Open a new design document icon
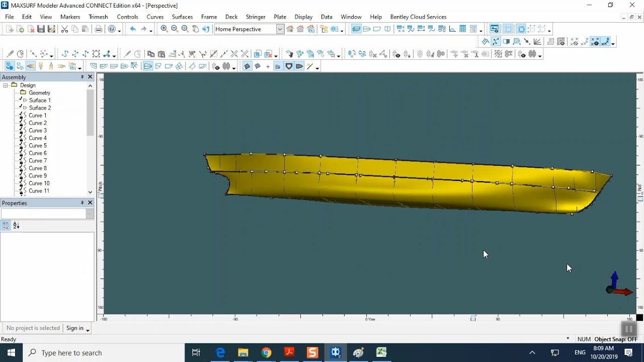 [x=10, y=29]
